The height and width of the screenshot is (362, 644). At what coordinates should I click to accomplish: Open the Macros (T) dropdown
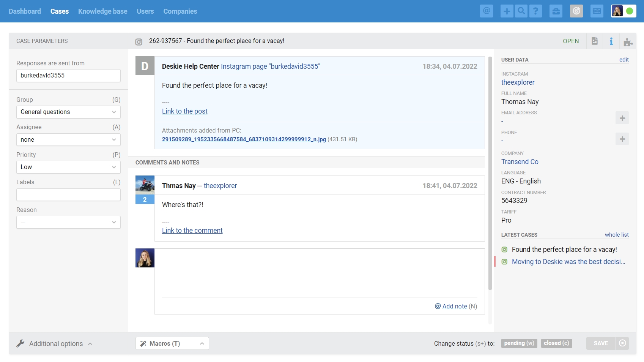[172, 343]
